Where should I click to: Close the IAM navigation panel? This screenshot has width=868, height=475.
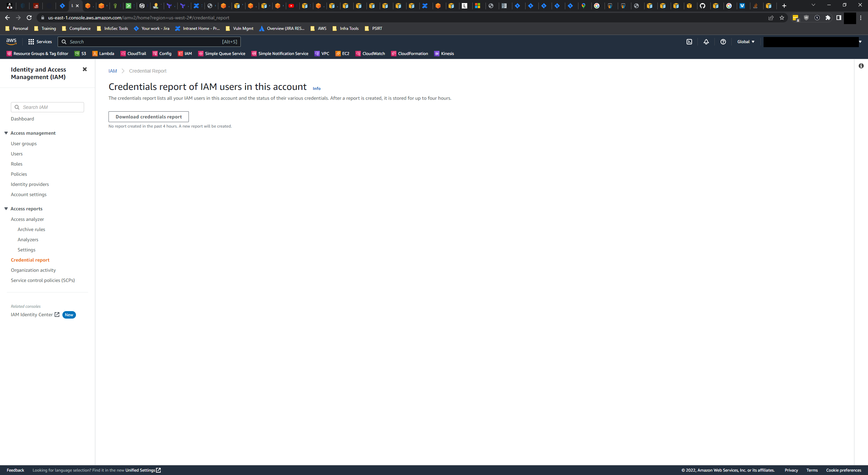coord(85,69)
